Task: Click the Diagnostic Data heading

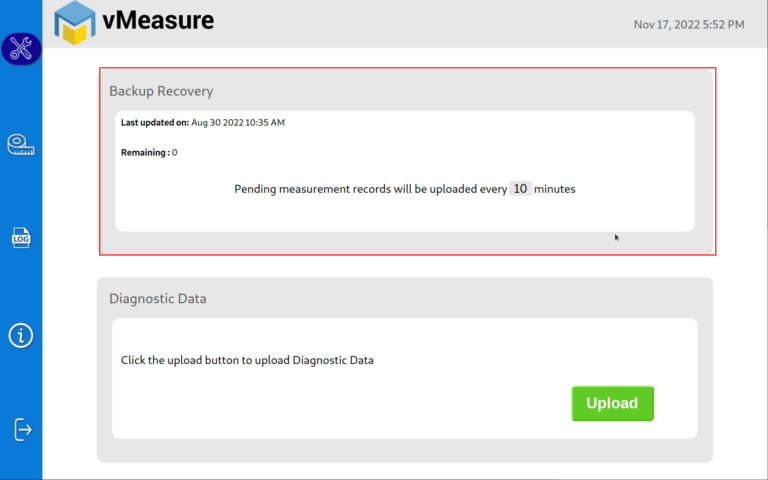Action: click(158, 298)
